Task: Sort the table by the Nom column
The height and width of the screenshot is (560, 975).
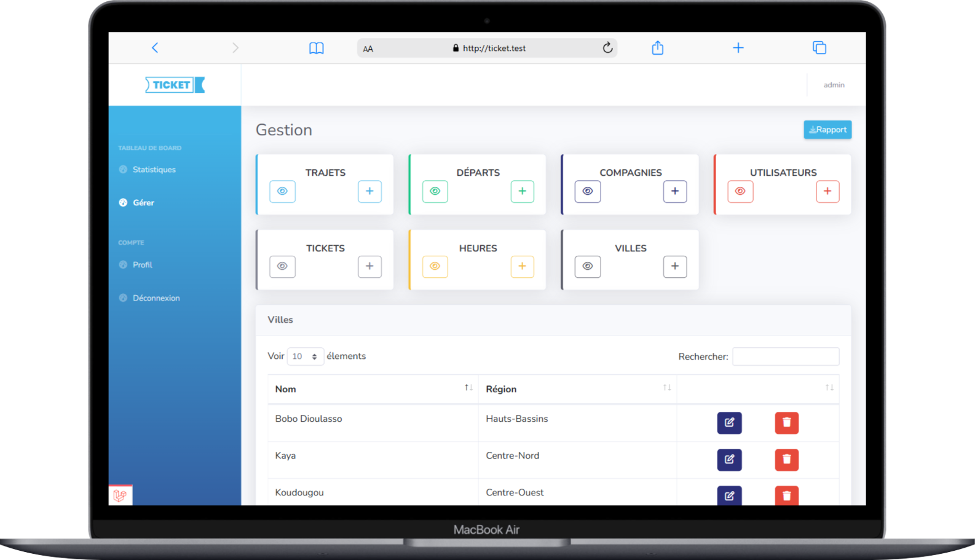Action: (x=373, y=389)
